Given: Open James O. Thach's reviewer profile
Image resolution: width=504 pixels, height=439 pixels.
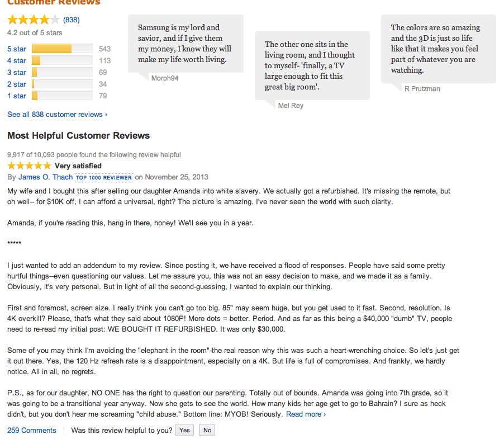Looking at the screenshot, I should (45, 177).
